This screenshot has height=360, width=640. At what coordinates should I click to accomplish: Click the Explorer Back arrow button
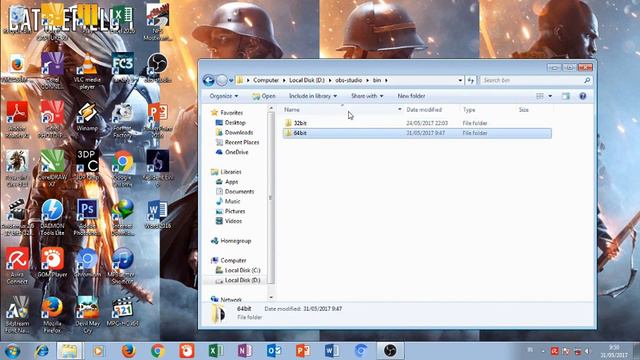coord(209,80)
